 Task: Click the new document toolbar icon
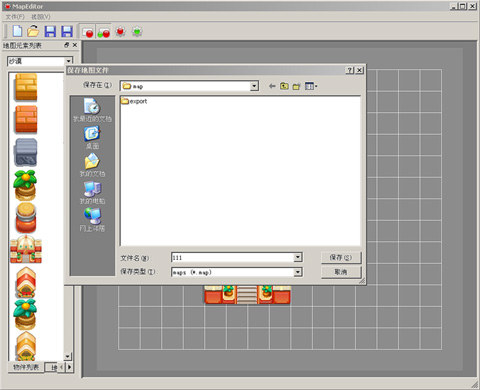click(x=17, y=31)
